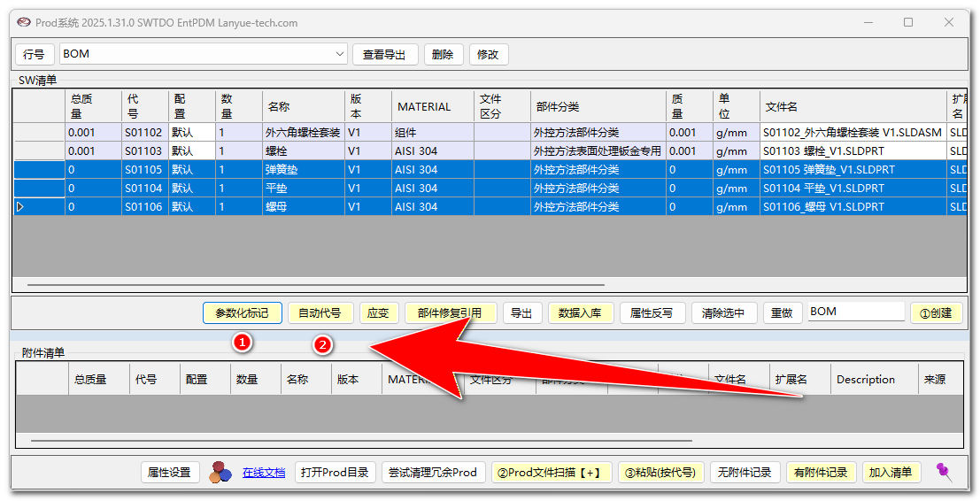Click the 自动代号 button
Viewport: 980px width, 501px height.
[320, 312]
